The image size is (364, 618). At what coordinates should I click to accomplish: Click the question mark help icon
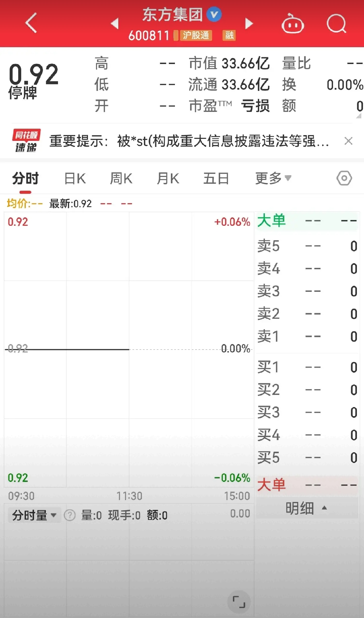70,515
